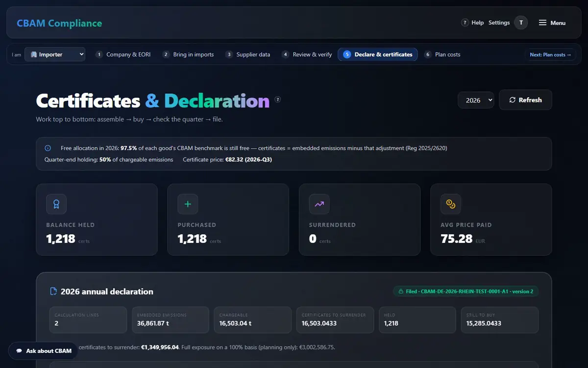
Task: Click Certificates to Surrender value 16,503.0433
Action: [x=319, y=323]
